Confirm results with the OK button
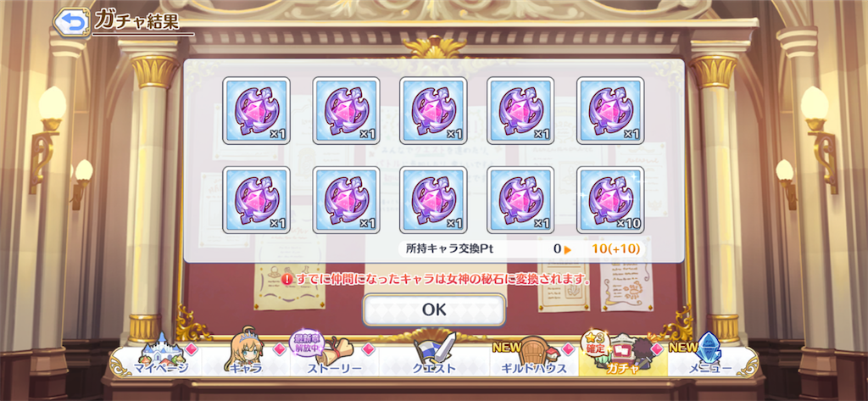This screenshot has height=401, width=868. click(434, 310)
